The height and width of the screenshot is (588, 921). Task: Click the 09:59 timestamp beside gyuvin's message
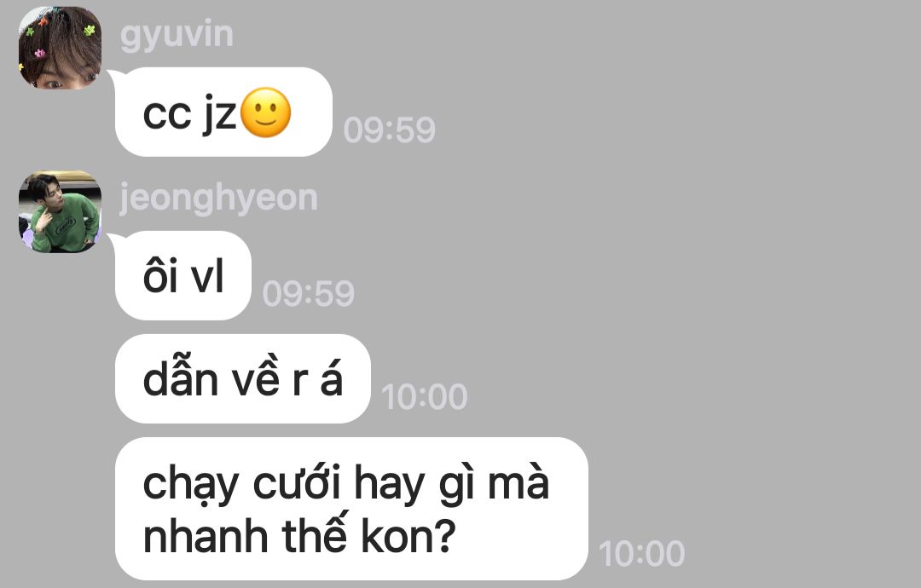click(x=390, y=130)
